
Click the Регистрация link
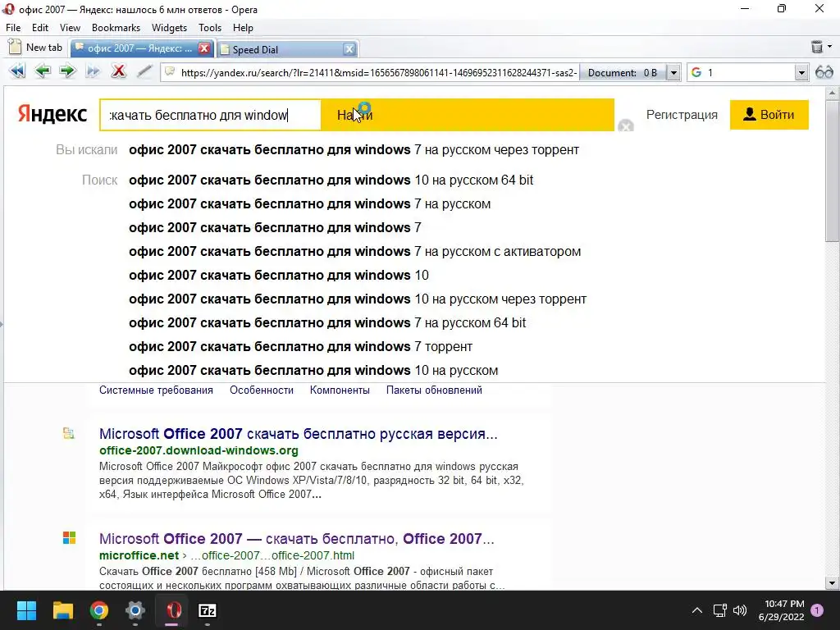682,115
